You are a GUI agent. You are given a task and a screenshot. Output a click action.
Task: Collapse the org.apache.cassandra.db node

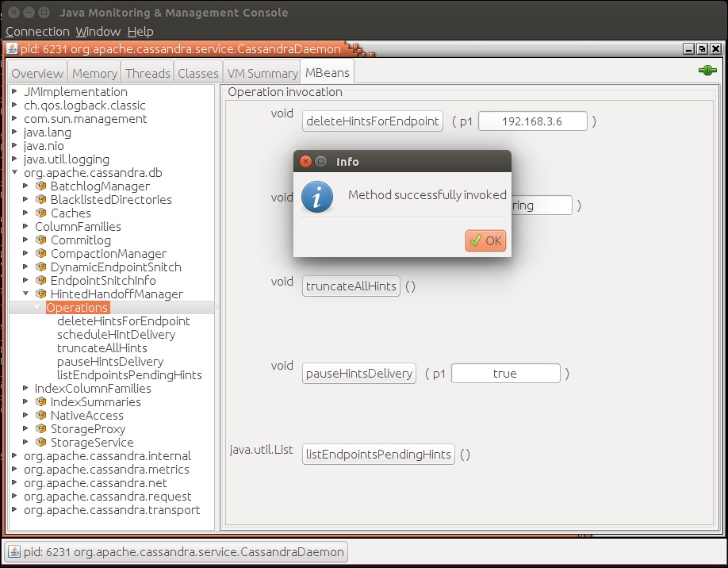pyautogui.click(x=14, y=172)
